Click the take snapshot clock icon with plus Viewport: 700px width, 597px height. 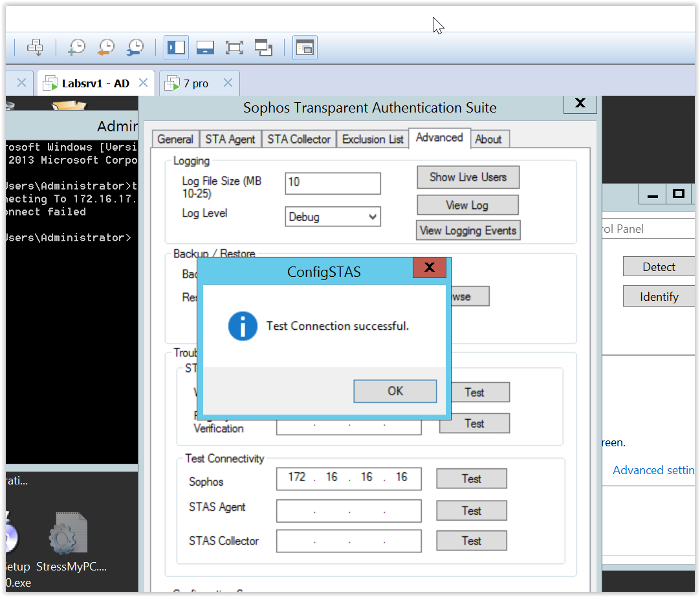coord(77,47)
